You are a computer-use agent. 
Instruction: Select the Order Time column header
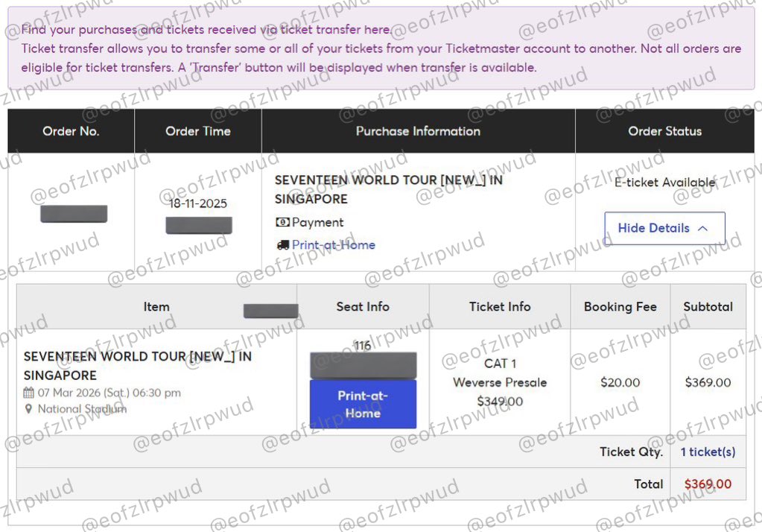[198, 131]
